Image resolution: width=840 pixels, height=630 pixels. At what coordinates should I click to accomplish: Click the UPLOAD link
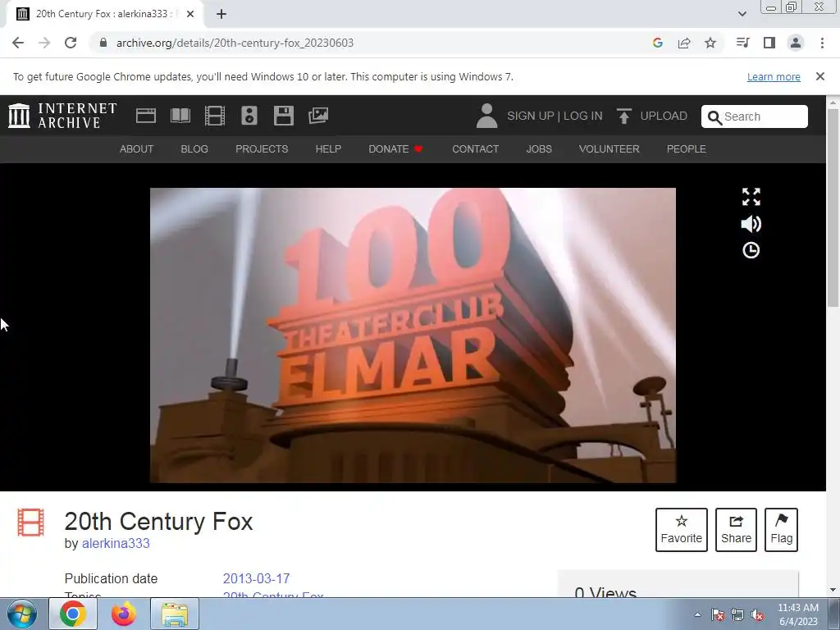coord(664,116)
